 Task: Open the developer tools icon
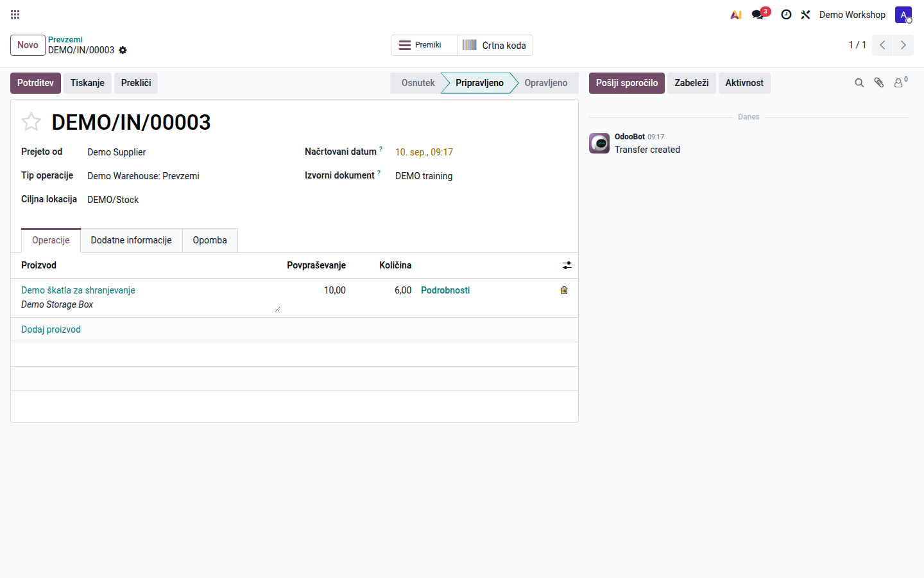click(805, 14)
